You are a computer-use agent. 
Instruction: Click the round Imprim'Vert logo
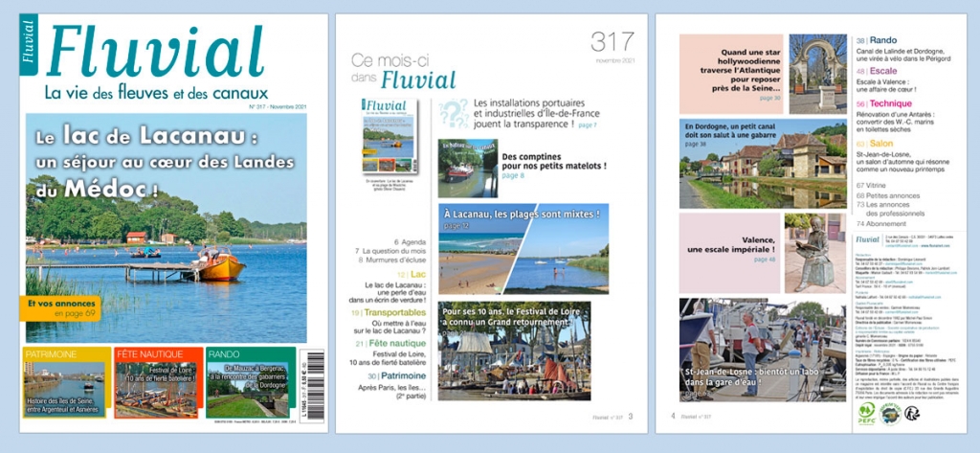point(891,413)
